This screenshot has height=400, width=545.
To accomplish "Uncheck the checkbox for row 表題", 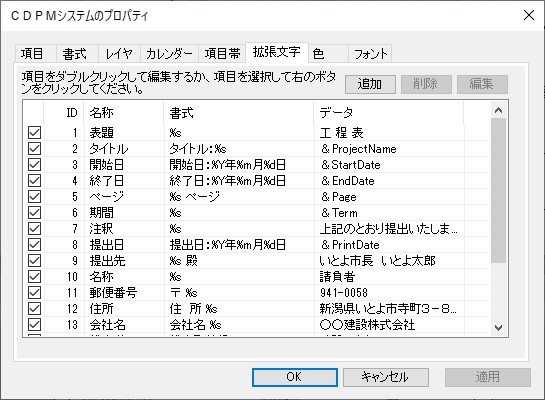I will [34, 132].
